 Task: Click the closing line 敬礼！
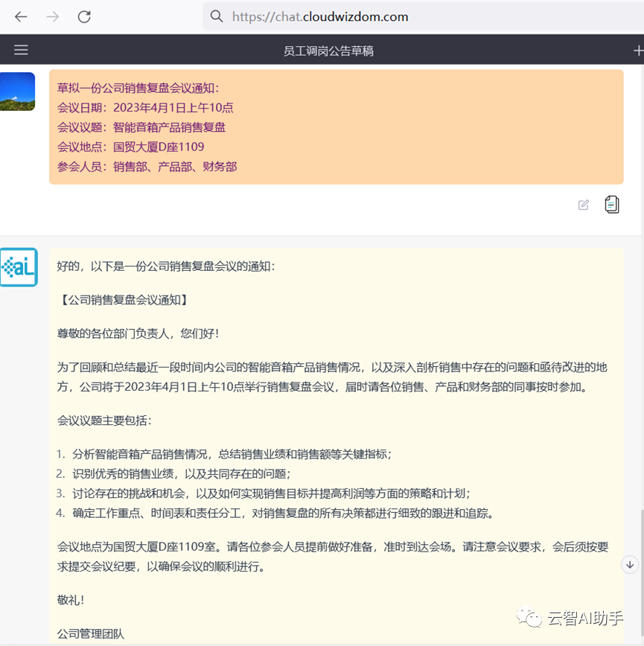click(x=71, y=601)
